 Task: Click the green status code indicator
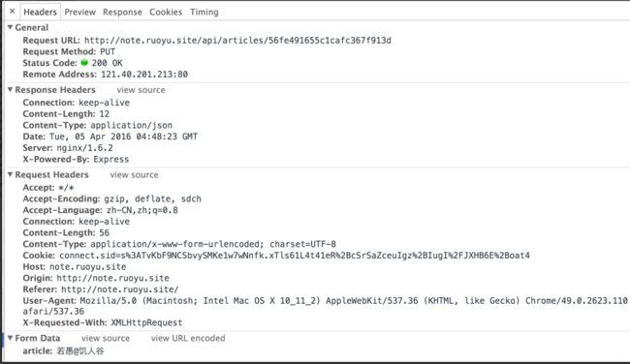[84, 63]
